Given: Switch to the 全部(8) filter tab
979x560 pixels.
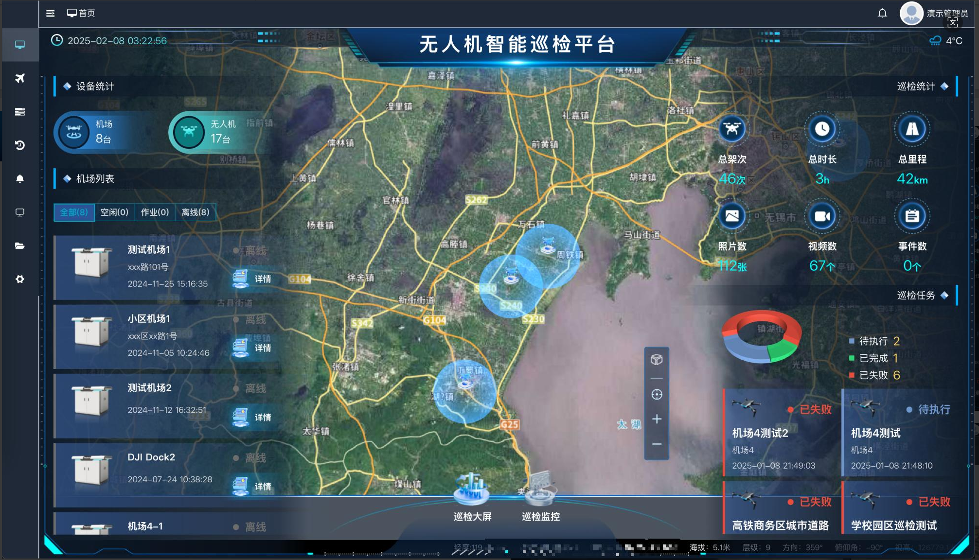Looking at the screenshot, I should pos(74,212).
